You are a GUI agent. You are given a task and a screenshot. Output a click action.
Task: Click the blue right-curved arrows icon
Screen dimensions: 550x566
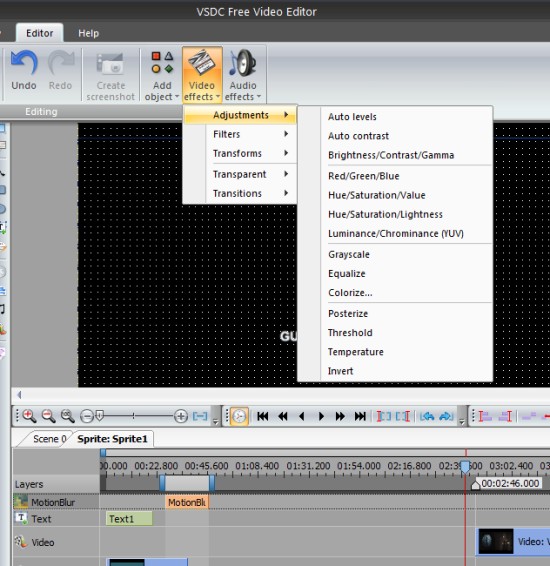point(446,416)
